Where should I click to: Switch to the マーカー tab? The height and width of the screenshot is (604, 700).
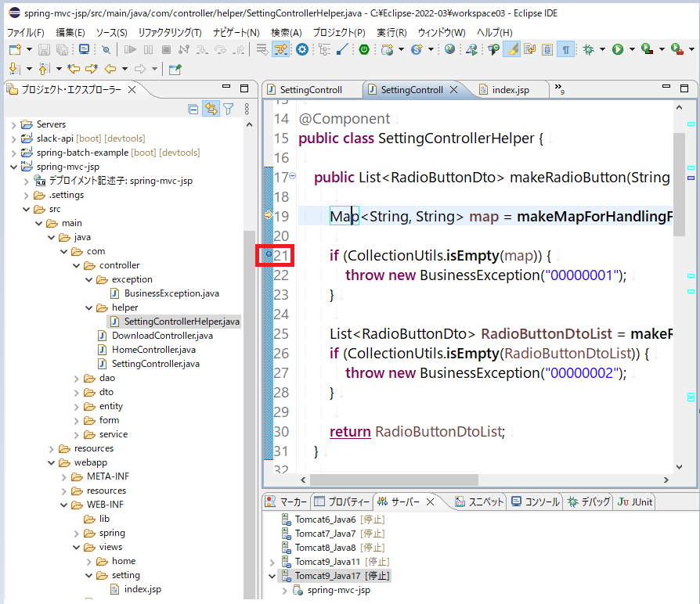click(x=286, y=502)
